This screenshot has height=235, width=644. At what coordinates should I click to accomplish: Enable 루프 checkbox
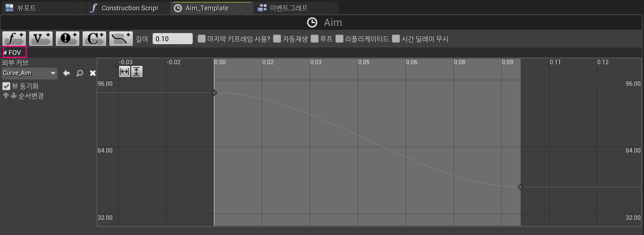315,39
